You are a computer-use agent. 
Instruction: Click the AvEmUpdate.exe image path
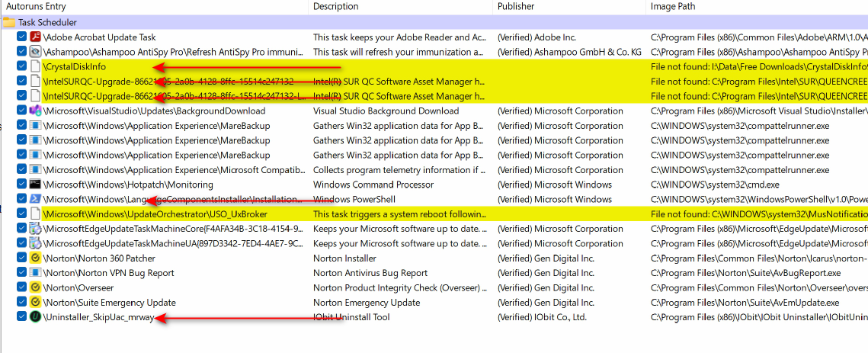(x=745, y=303)
